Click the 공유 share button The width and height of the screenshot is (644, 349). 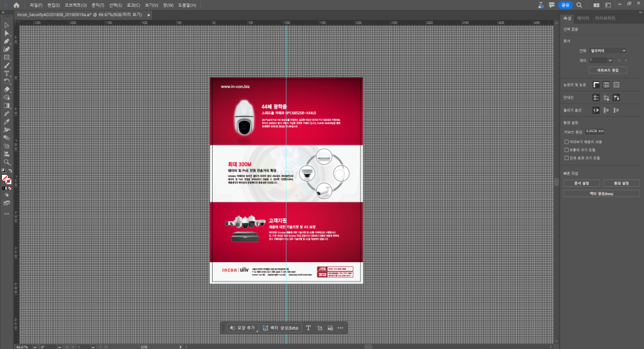(x=565, y=5)
